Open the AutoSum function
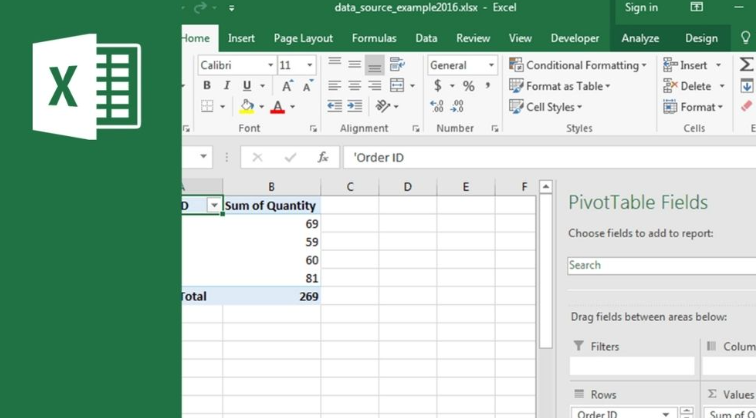756x418 pixels. [747, 65]
